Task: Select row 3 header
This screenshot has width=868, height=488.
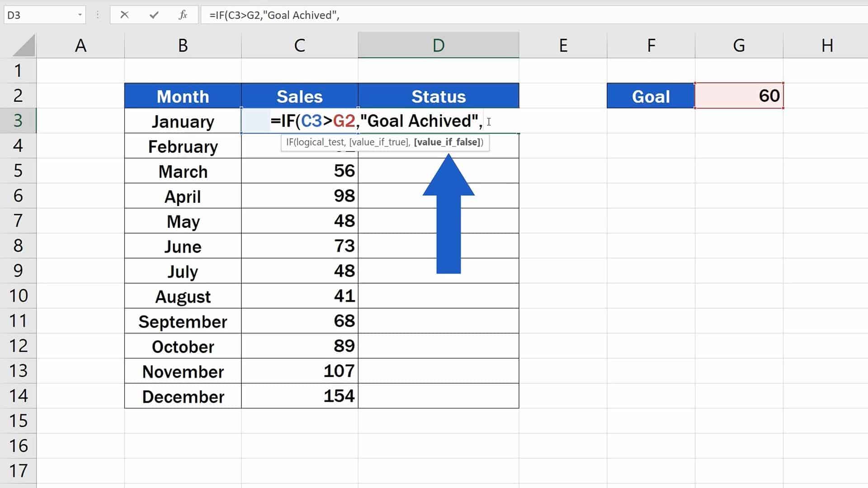Action: [x=18, y=121]
